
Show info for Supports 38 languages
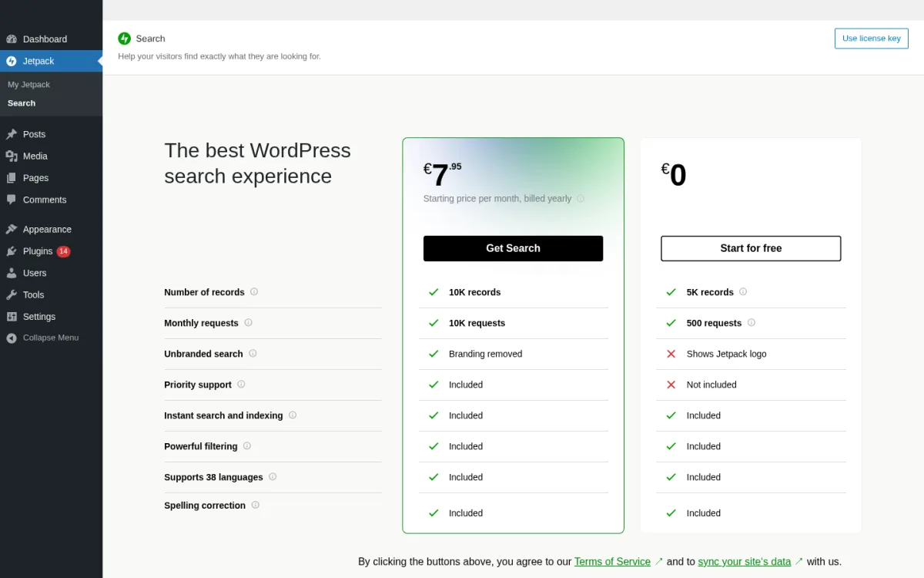click(x=273, y=477)
